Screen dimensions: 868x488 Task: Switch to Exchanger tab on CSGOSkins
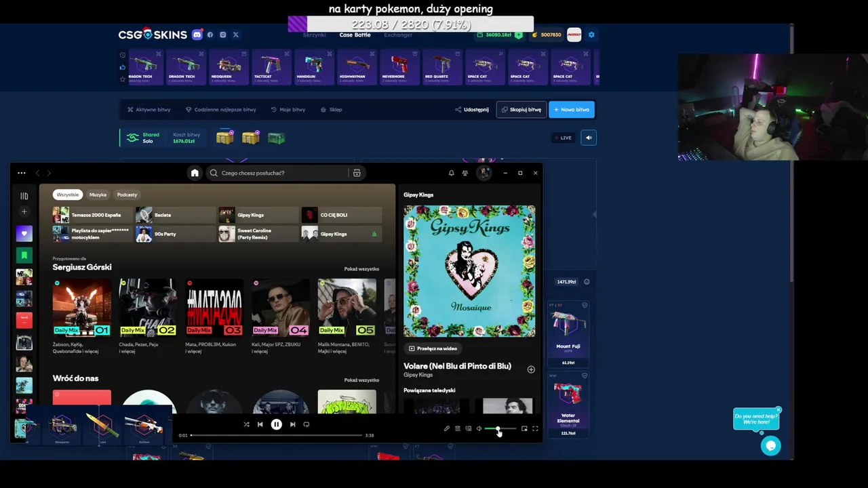398,35
